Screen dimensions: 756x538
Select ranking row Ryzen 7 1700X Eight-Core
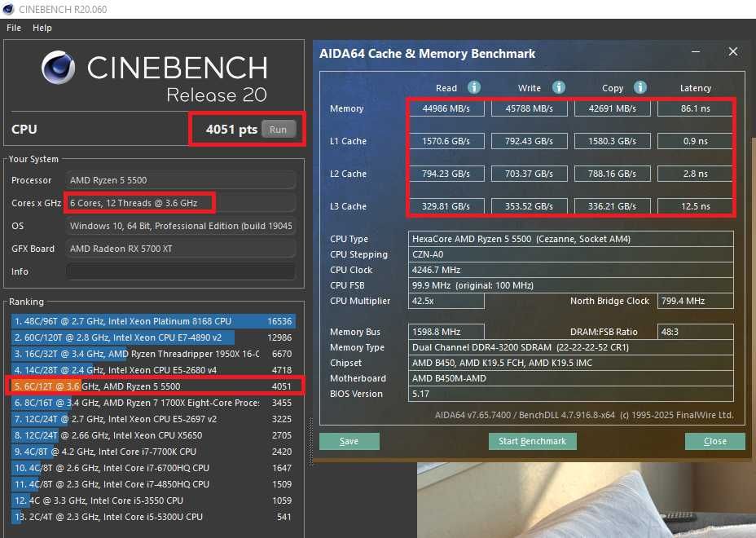click(153, 403)
